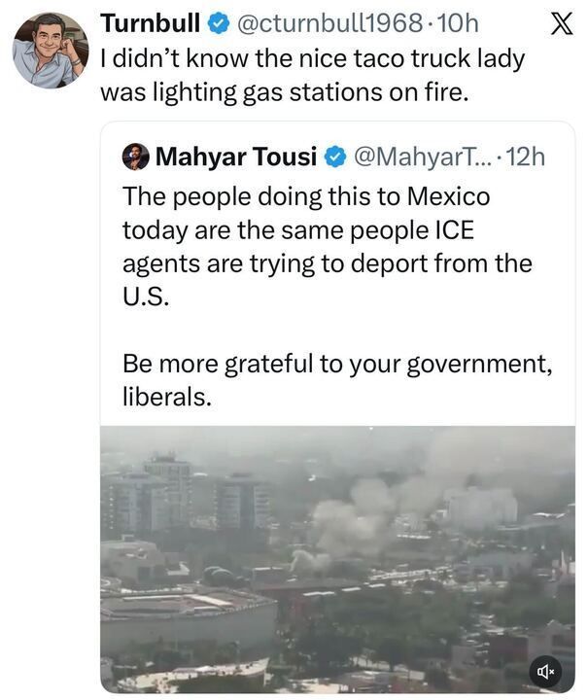Click the line "agents are trying to deport from the"
This screenshot has height=700, width=588.
[327, 263]
